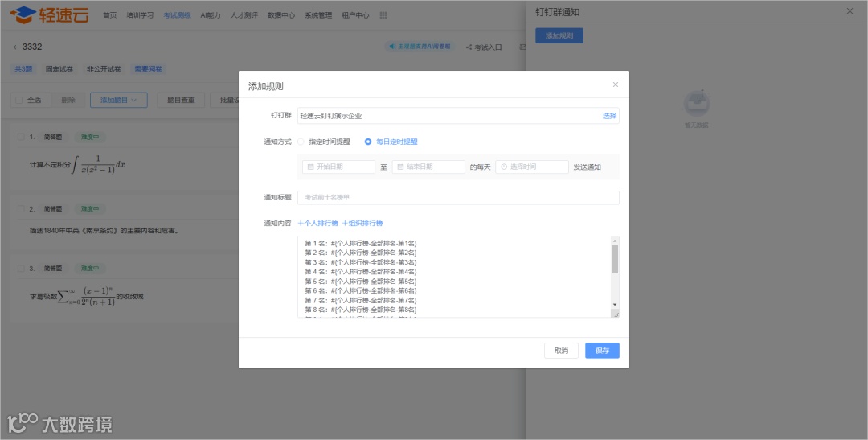The width and height of the screenshot is (868, 440).
Task: Open 首页 in top navigation
Action: pos(109,15)
